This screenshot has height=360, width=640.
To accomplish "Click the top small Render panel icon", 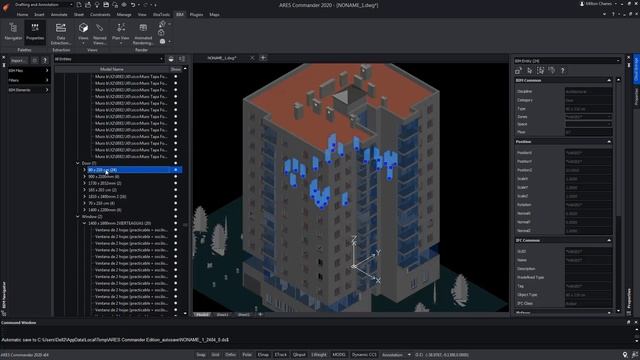I will tap(162, 24).
